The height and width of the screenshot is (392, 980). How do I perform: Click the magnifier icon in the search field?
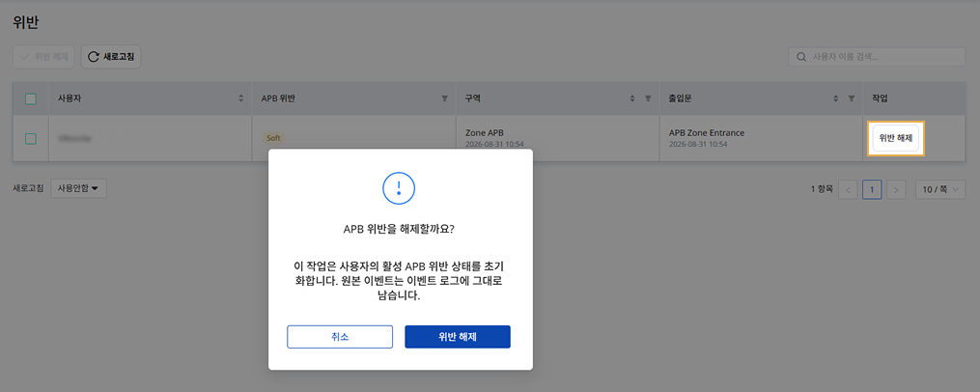point(800,57)
